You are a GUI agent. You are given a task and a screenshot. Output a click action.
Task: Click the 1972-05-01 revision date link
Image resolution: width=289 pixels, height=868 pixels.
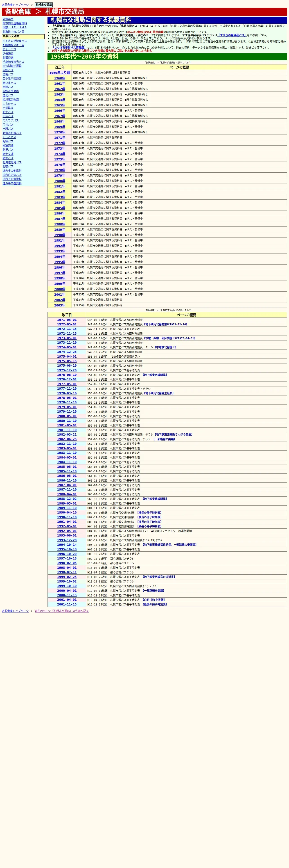67,324
